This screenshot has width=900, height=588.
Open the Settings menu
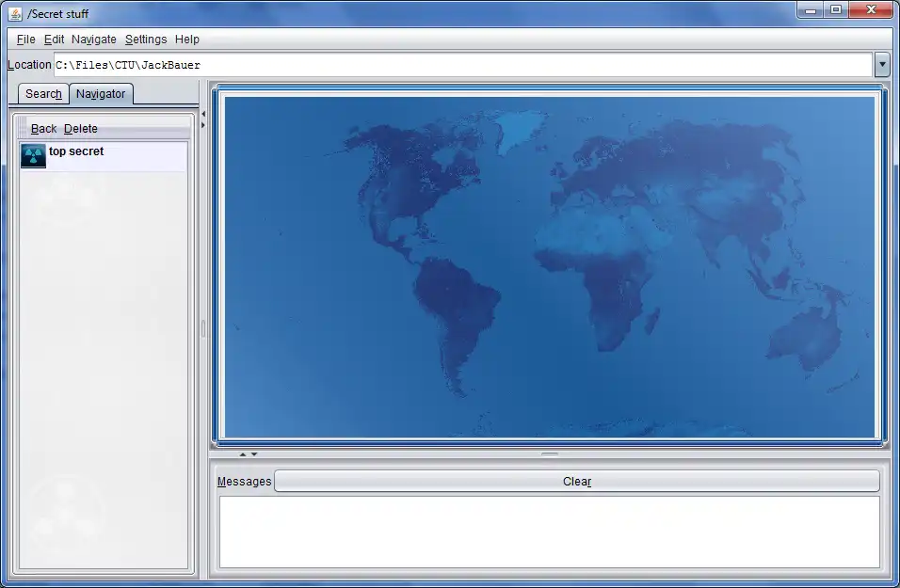pos(146,40)
